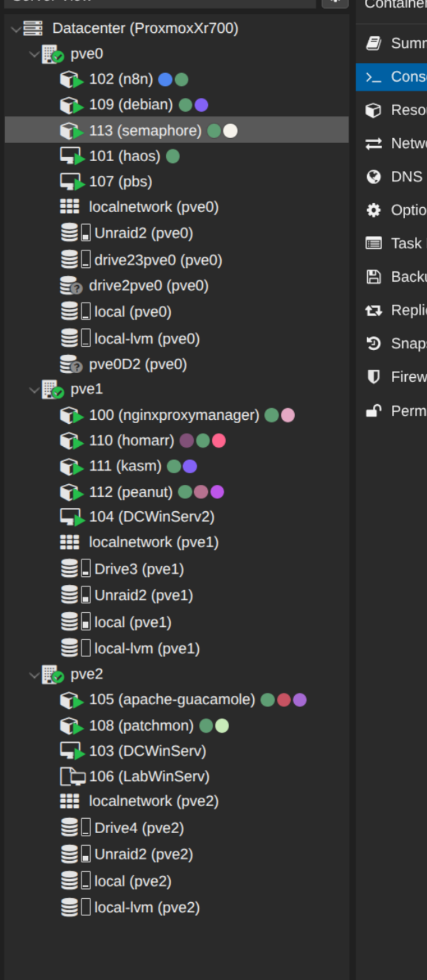Viewport: 427px width, 980px height.
Task: Click the VM monitor icon for 101 (haos)
Action: pos(72,156)
